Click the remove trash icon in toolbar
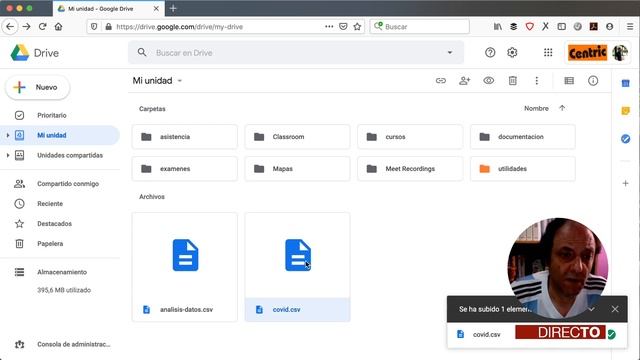The image size is (640, 360). point(513,81)
